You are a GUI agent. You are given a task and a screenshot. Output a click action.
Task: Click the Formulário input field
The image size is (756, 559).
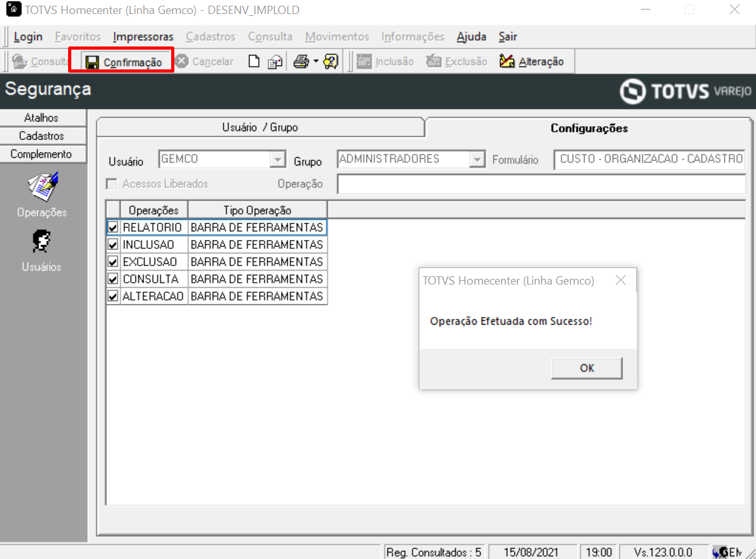click(x=650, y=159)
